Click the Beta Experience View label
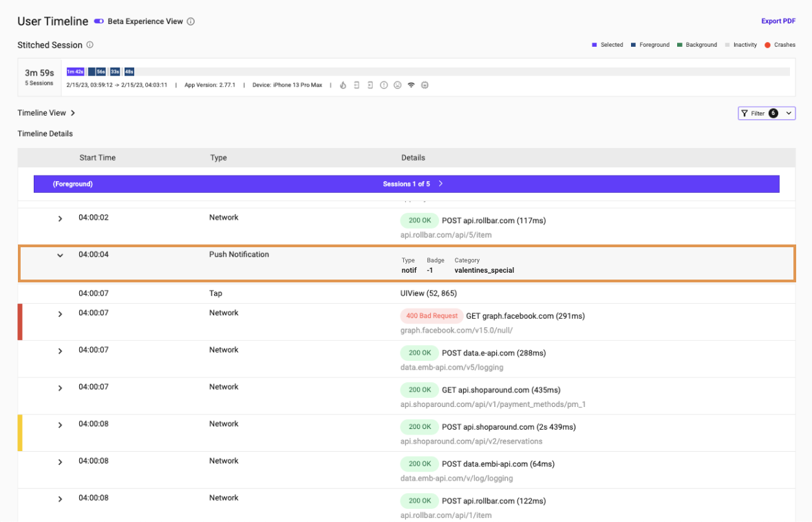 pos(145,21)
